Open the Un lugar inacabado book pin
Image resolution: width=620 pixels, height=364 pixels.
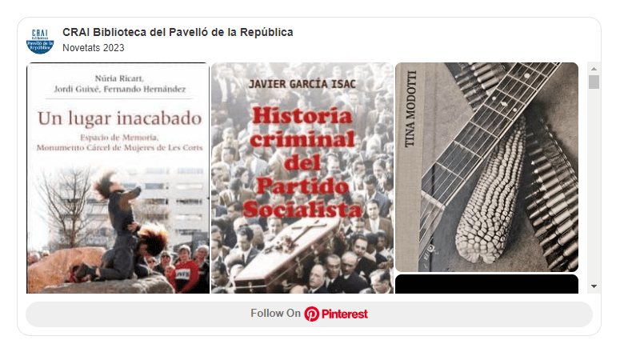click(118, 178)
